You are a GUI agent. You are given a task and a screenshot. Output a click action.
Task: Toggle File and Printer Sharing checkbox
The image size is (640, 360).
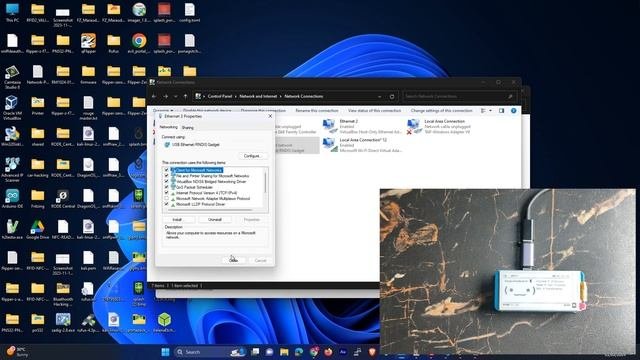point(166,176)
